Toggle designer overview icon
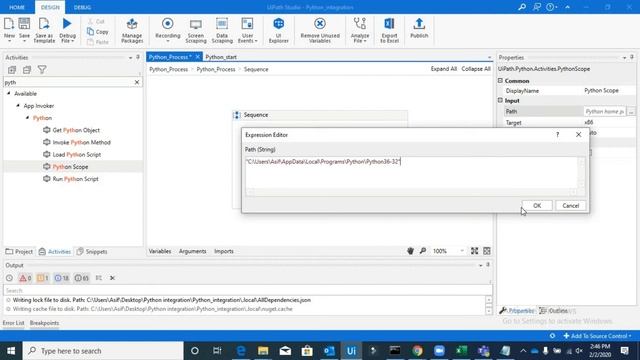 point(487,251)
